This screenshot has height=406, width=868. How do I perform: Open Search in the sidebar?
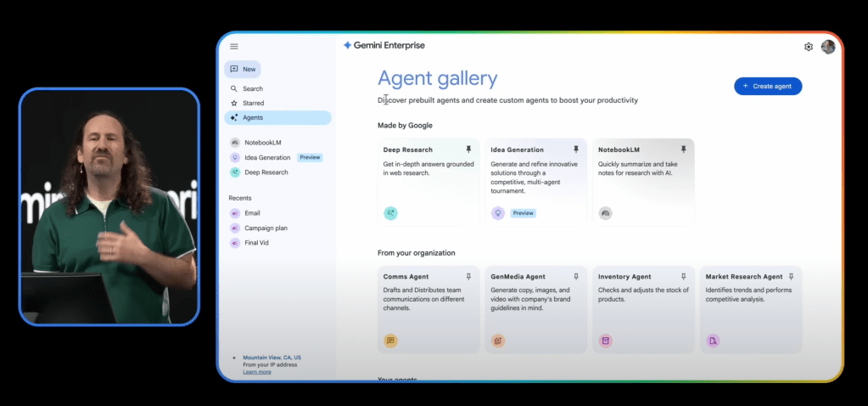[x=252, y=88]
